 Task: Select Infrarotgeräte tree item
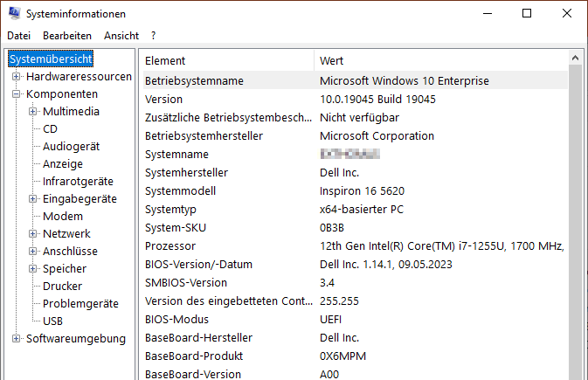(78, 181)
